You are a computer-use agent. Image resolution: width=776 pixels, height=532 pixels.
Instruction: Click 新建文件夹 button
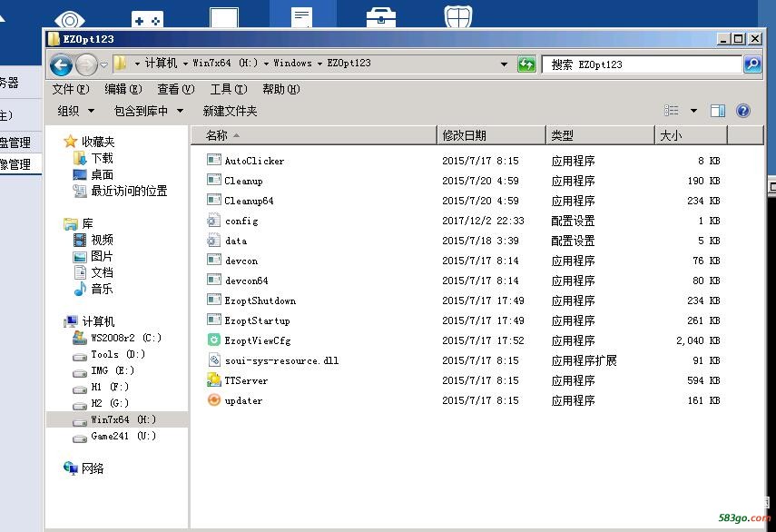[x=231, y=111]
